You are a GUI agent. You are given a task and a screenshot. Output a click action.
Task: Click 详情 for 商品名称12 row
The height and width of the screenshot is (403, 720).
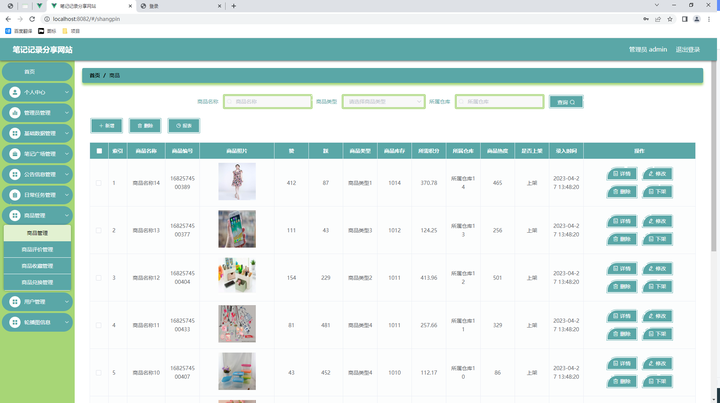[x=622, y=269]
